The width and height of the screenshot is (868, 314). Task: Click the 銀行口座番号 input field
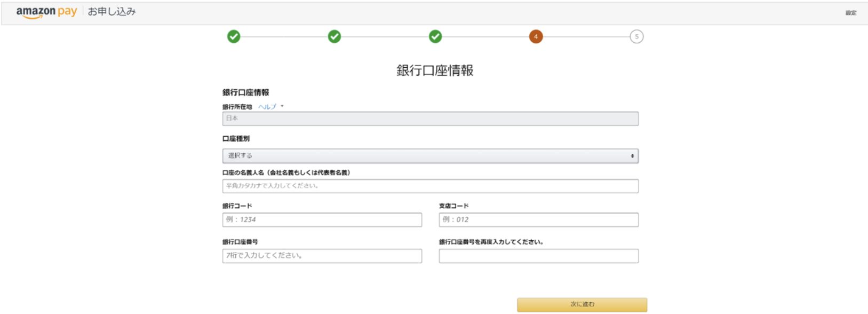[322, 256]
